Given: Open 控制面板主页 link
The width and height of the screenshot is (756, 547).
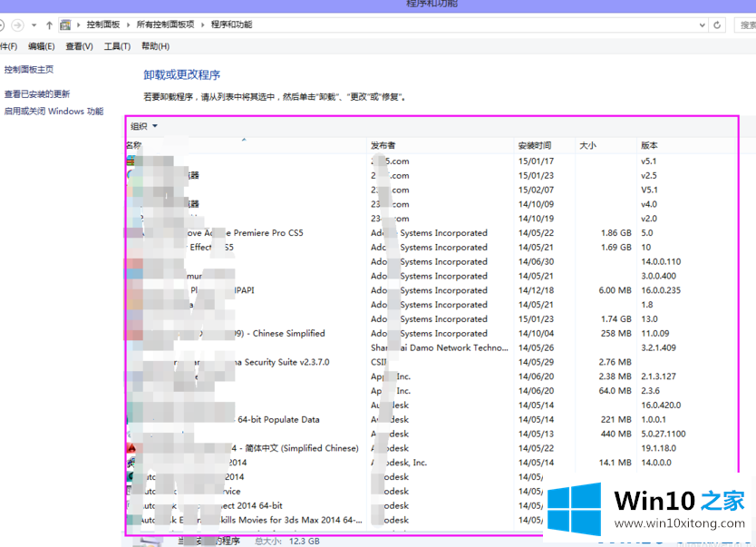Looking at the screenshot, I should pyautogui.click(x=29, y=70).
